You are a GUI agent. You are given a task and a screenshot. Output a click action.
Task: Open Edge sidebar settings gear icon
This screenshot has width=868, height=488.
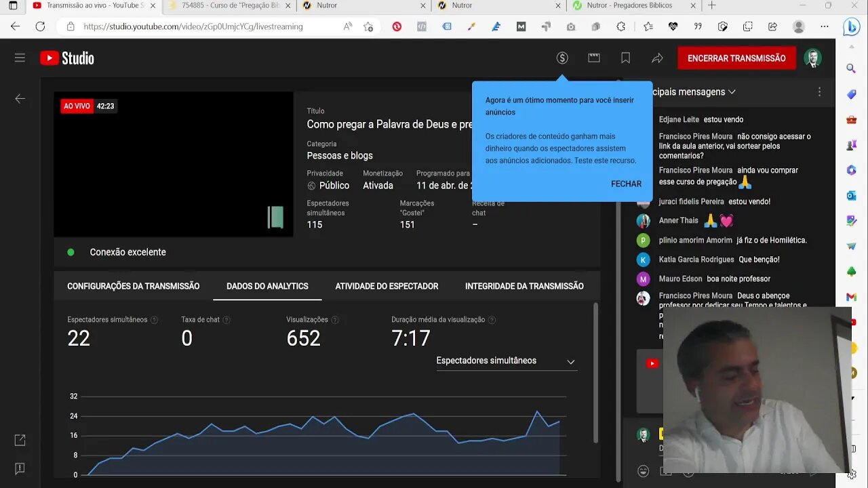click(852, 474)
